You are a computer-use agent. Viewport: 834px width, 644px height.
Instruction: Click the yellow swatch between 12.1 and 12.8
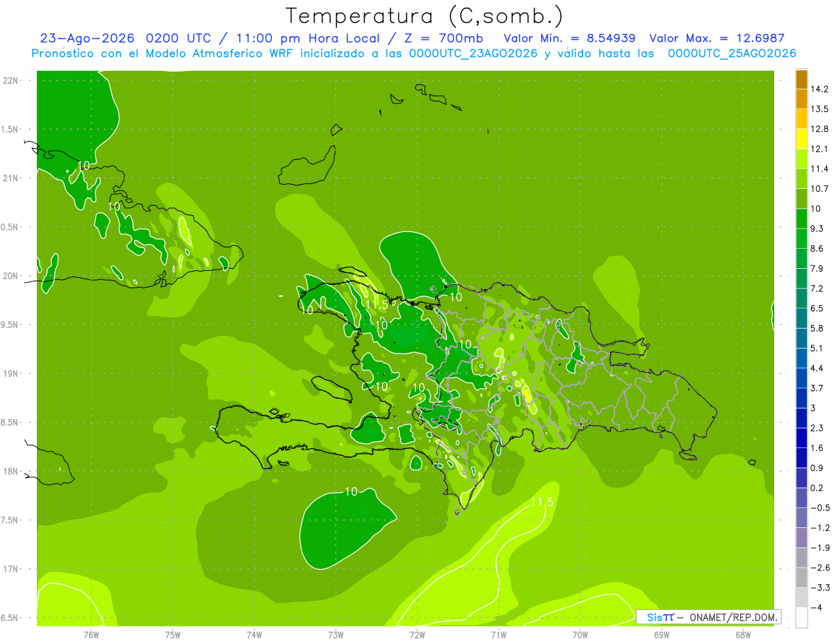click(801, 139)
